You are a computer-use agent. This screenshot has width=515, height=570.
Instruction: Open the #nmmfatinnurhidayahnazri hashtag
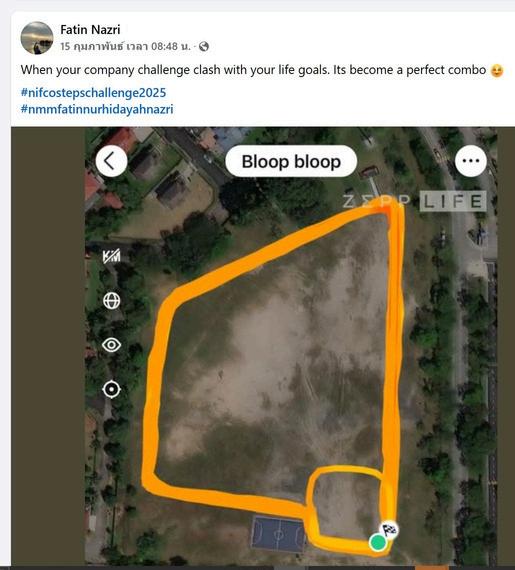pos(97,109)
